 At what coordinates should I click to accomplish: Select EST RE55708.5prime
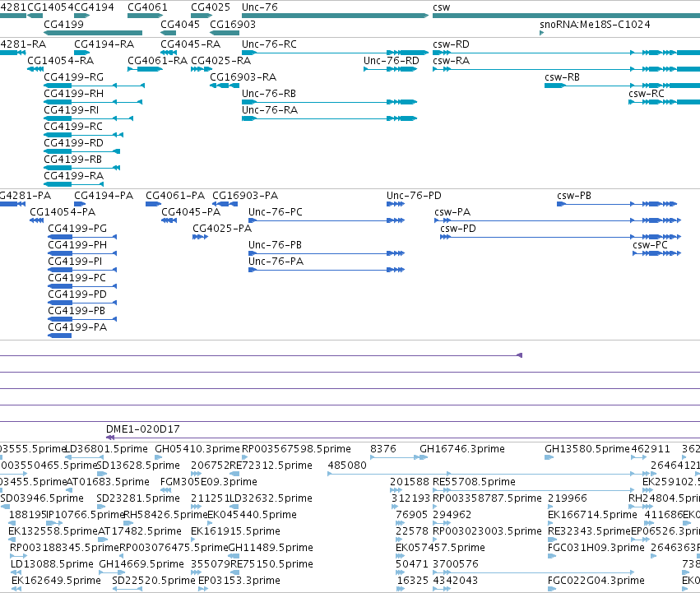(474, 482)
